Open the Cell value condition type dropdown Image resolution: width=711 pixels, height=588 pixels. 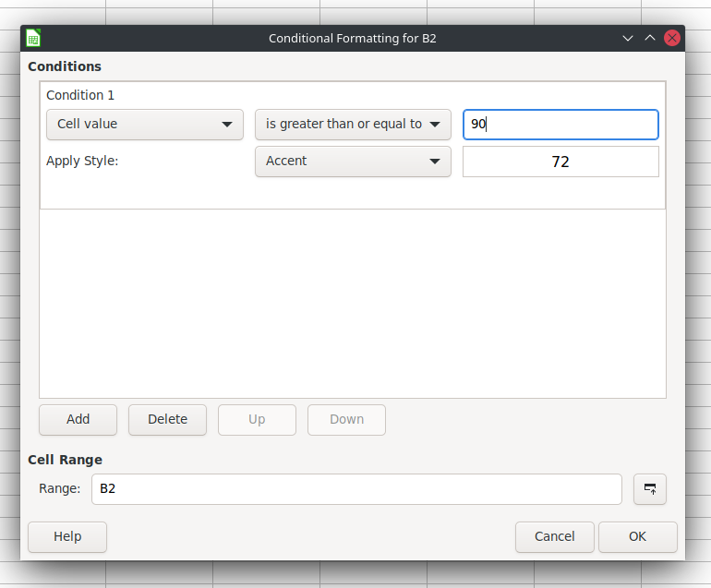point(145,125)
